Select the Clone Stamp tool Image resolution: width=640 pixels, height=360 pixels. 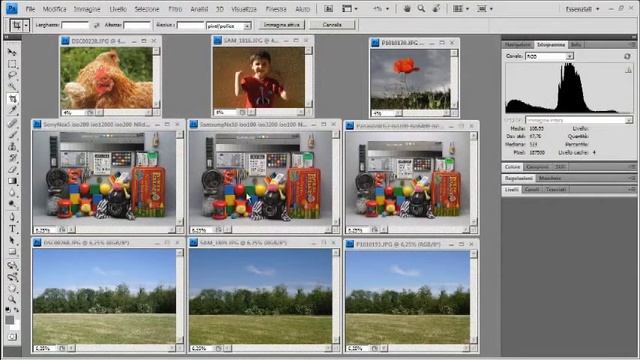[x=12, y=146]
